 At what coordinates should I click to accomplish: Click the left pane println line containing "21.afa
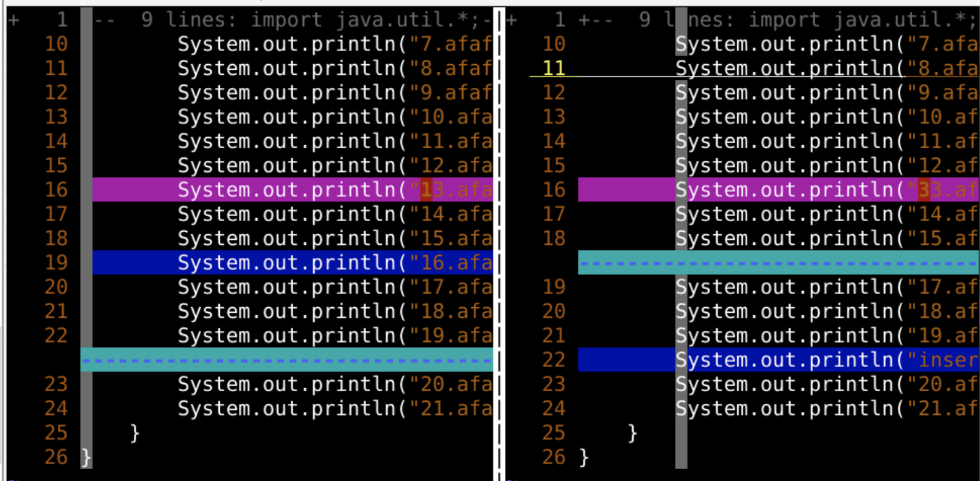coord(335,409)
